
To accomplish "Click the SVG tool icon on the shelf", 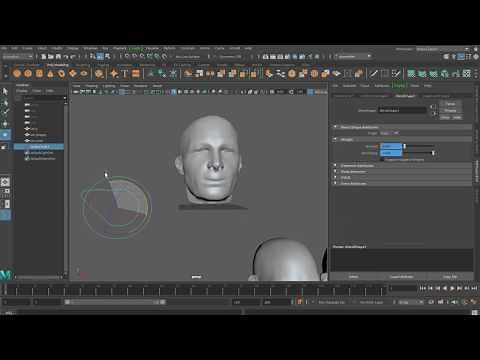I will coord(136,73).
